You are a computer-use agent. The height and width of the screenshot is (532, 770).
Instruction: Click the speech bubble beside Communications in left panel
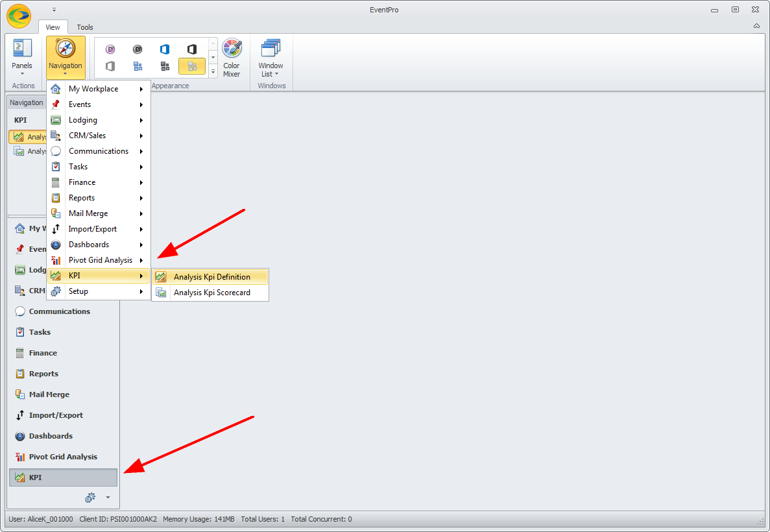(19, 311)
